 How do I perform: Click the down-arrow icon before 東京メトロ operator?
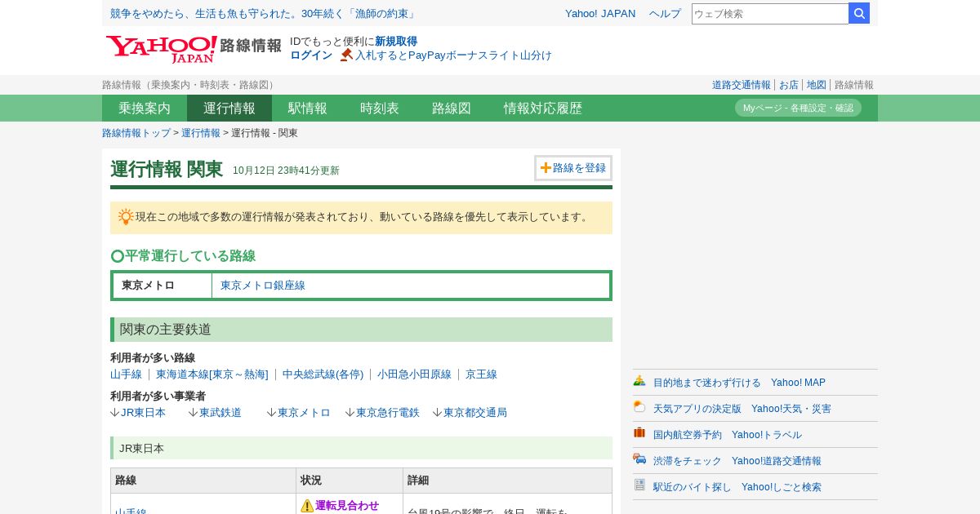(272, 413)
